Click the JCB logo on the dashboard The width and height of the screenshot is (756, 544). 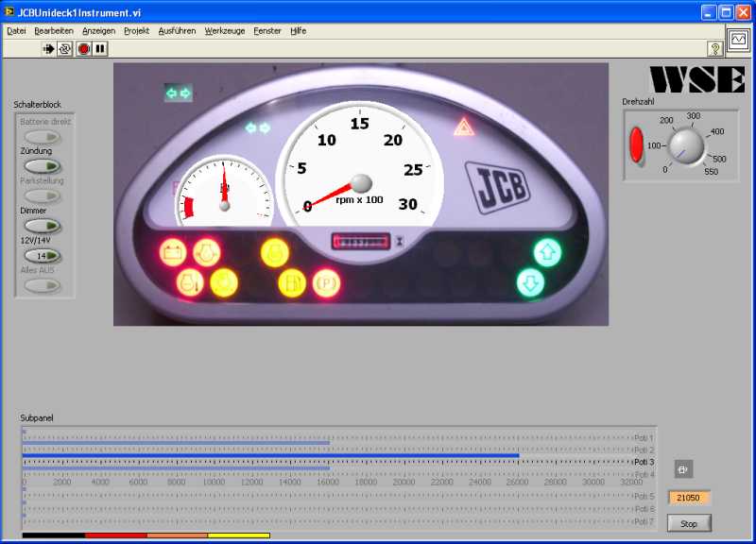coord(498,186)
